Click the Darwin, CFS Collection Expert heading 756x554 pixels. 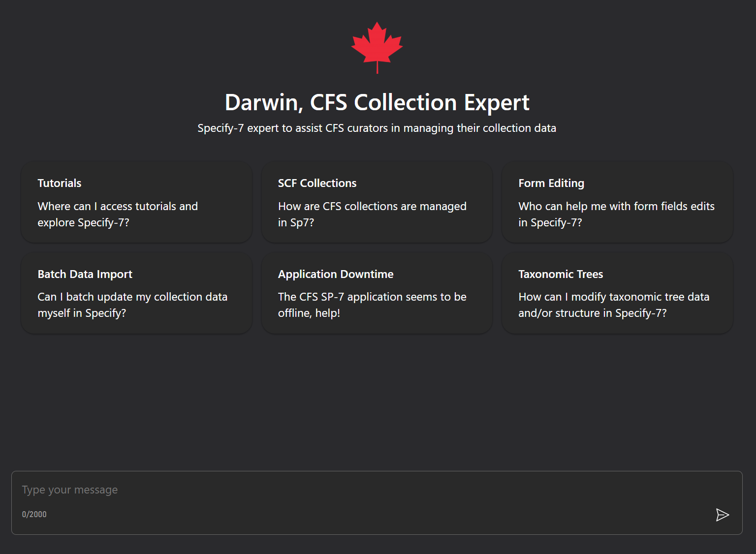pyautogui.click(x=377, y=103)
